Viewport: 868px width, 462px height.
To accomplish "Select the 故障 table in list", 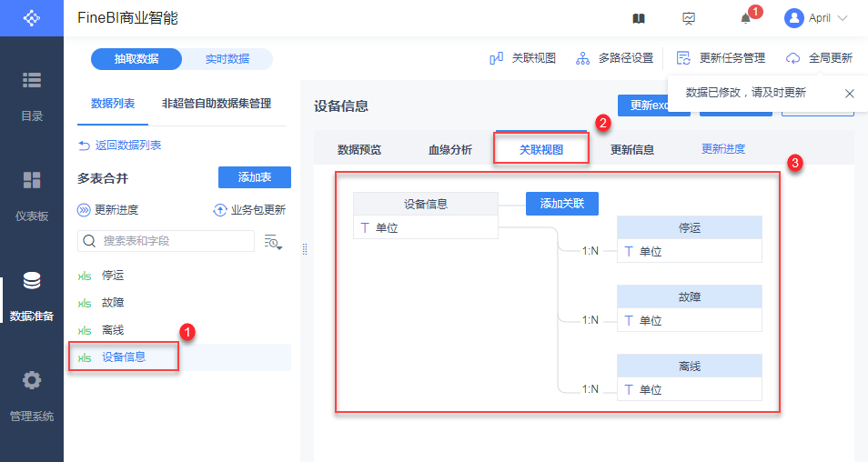I will point(113,303).
